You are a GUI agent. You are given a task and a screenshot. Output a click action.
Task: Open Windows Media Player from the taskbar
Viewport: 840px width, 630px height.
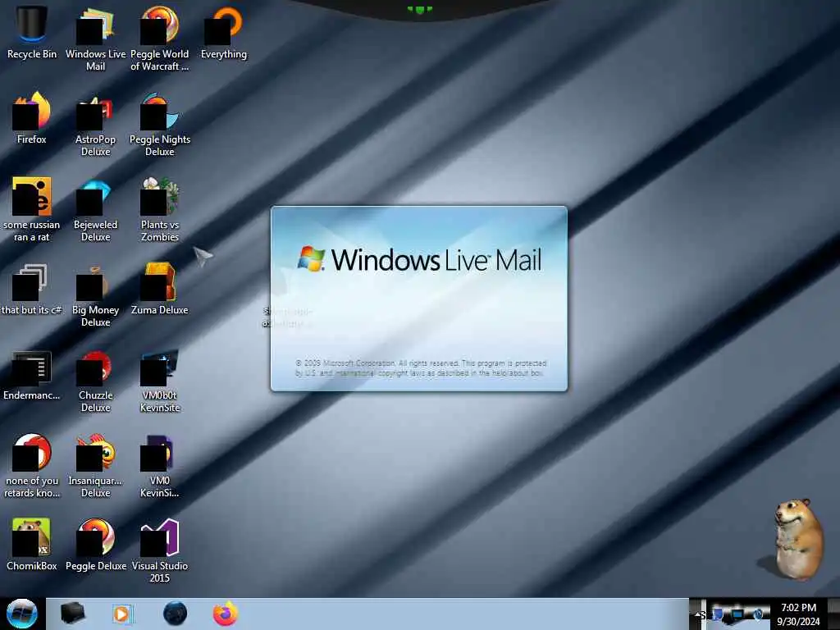click(122, 614)
